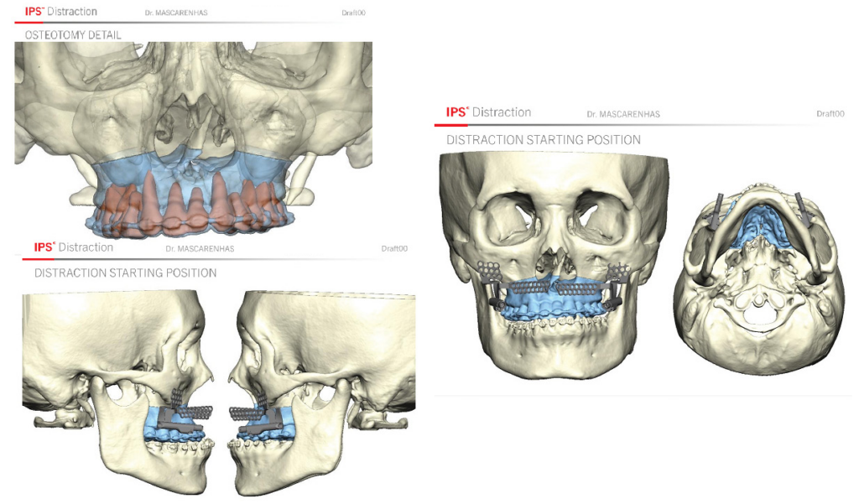The width and height of the screenshot is (859, 504).
Task: Click DISTRACTION STARTING POSITION heading above frontal view
Action: click(544, 140)
